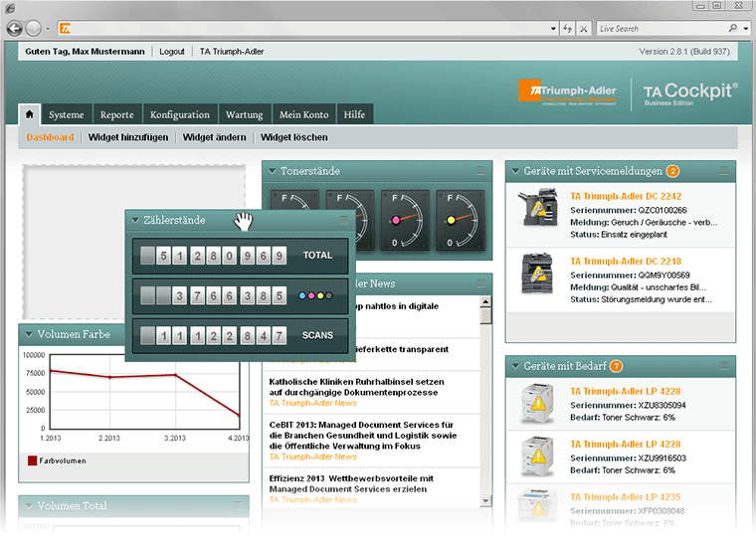Viewport: 756px width, 552px height.
Task: Click the orange badge showing 7 demand devices
Action: (x=616, y=366)
